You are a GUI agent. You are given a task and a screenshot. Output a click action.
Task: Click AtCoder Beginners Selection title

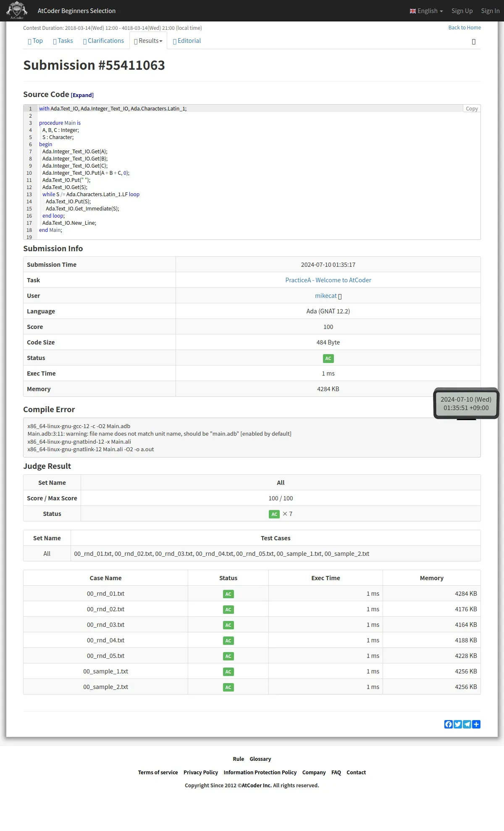76,11
